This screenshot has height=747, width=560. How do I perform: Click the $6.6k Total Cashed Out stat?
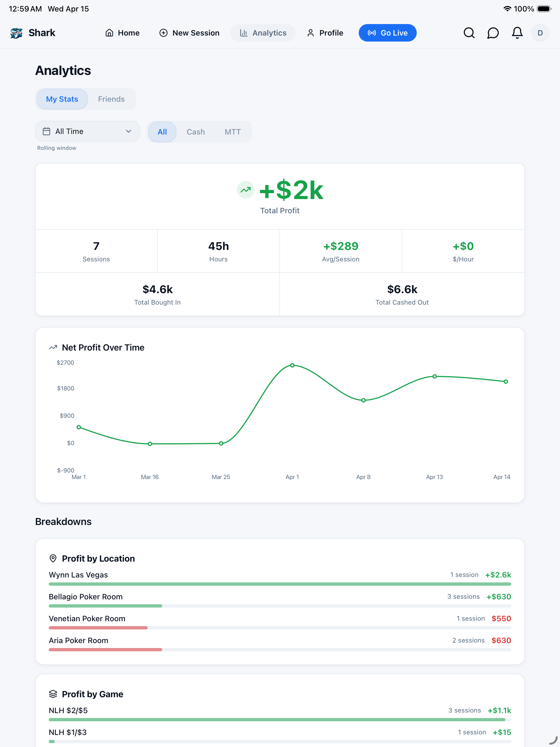point(402,294)
